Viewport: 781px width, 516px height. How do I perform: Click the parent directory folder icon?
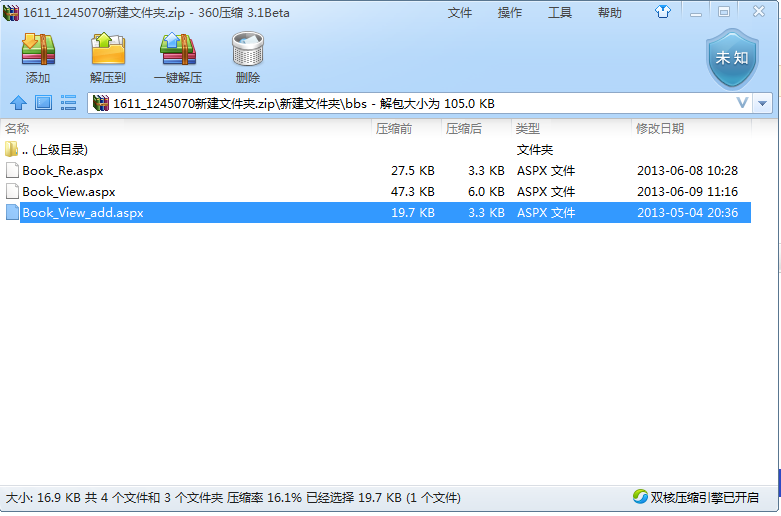pos(11,149)
